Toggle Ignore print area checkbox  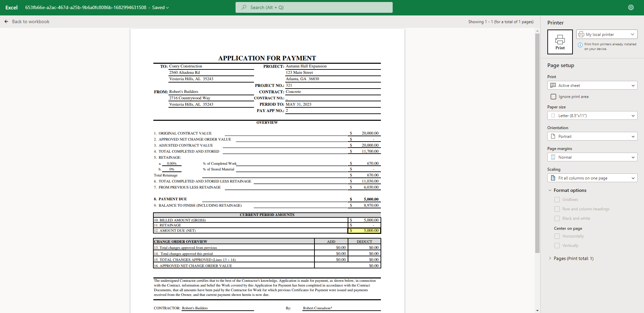click(x=553, y=97)
